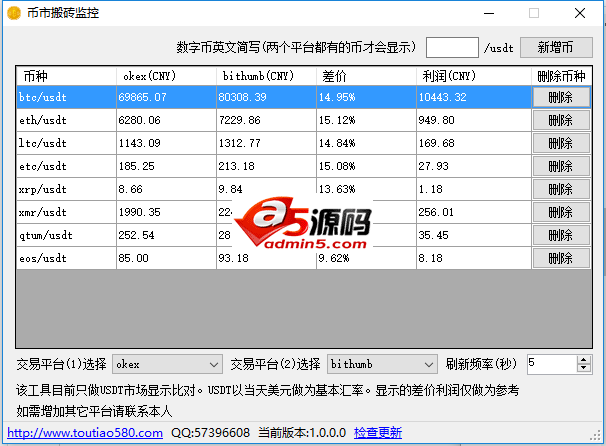Viewport: 606px width, 446px height.
Task: Click profit value 949.80
Action: click(474, 120)
